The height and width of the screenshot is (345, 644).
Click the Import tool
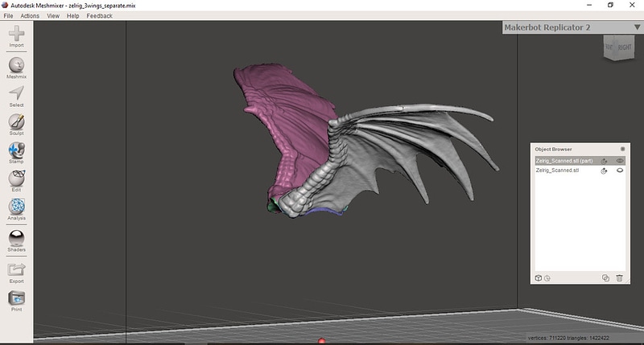16,36
